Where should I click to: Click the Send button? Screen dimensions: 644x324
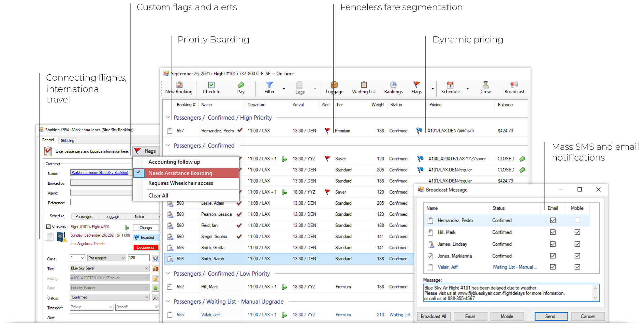tap(551, 316)
